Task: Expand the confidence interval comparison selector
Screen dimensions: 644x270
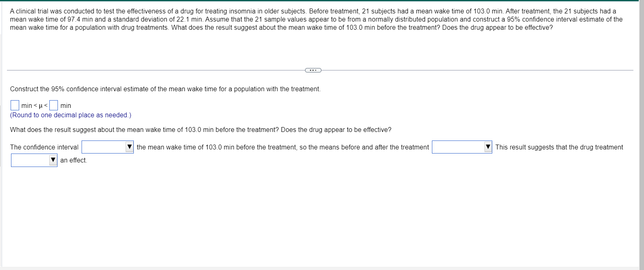Action: pos(107,147)
